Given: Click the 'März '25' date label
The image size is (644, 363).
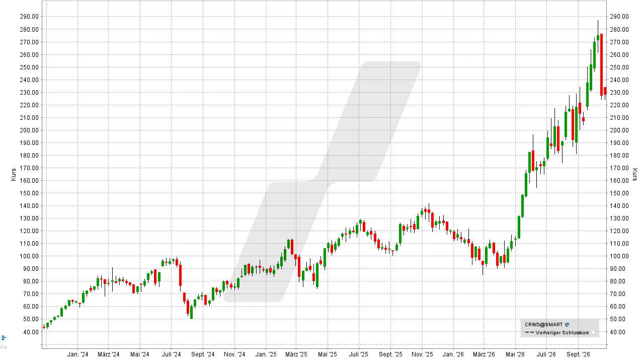Looking at the screenshot, I should 296,354.
